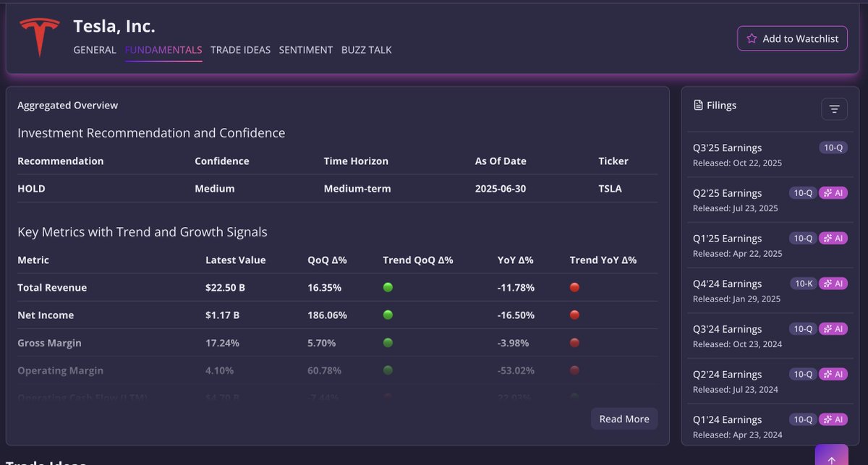Click the AI badge on Q1'24 Earnings
Screen dimensions: 868x465
click(x=833, y=419)
